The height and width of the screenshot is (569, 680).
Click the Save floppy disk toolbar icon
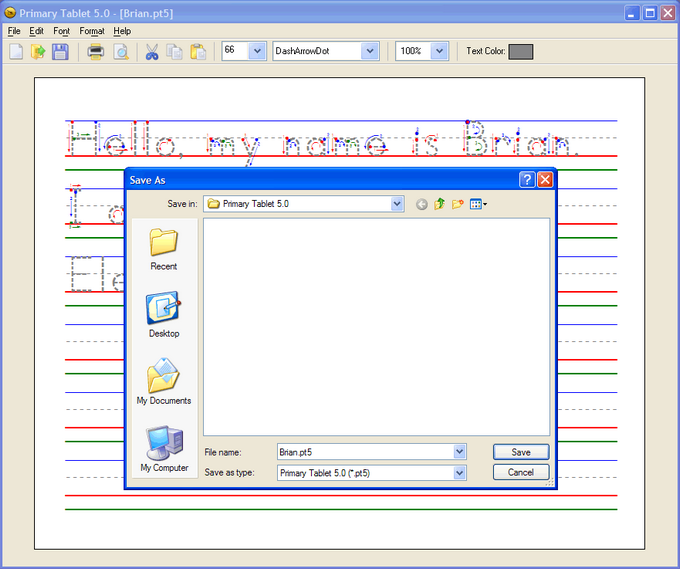coord(61,51)
